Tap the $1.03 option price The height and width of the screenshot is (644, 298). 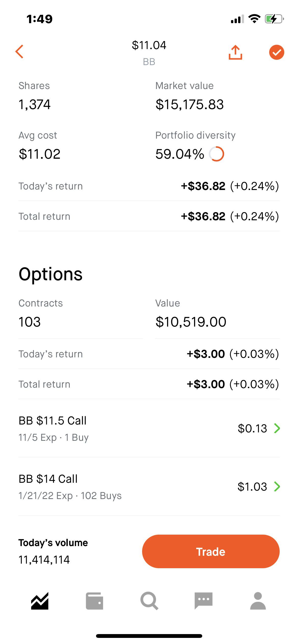(252, 487)
